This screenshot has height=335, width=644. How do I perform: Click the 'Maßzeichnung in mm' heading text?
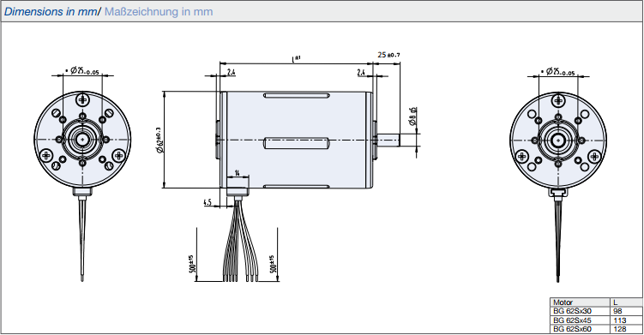click(x=159, y=11)
